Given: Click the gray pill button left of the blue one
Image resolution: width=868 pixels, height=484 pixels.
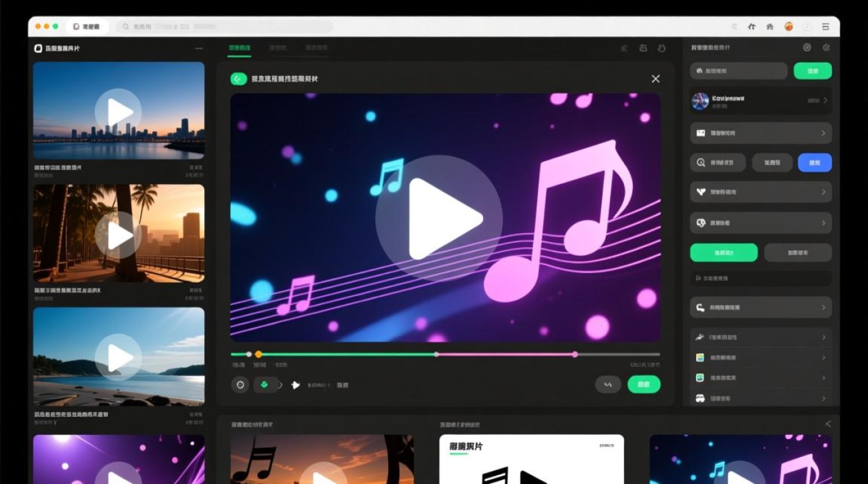Looking at the screenshot, I should (x=772, y=163).
